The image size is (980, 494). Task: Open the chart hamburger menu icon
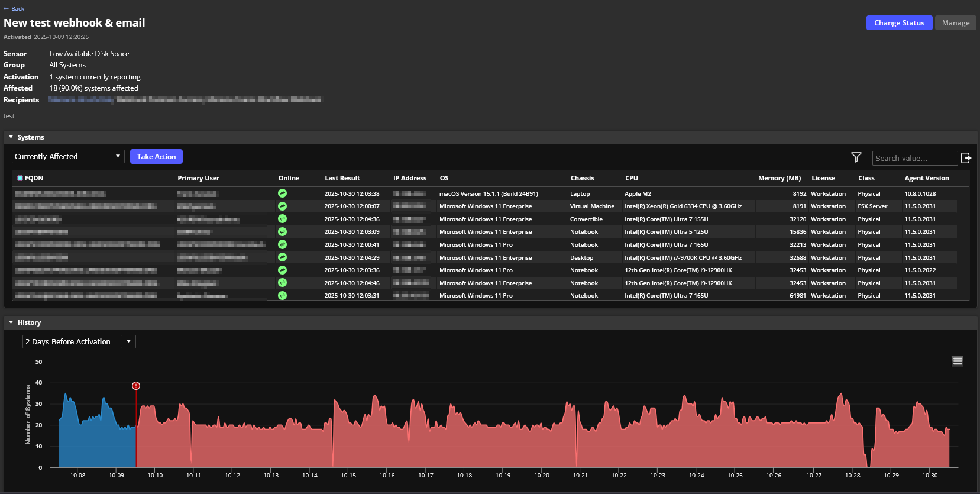pyautogui.click(x=958, y=361)
